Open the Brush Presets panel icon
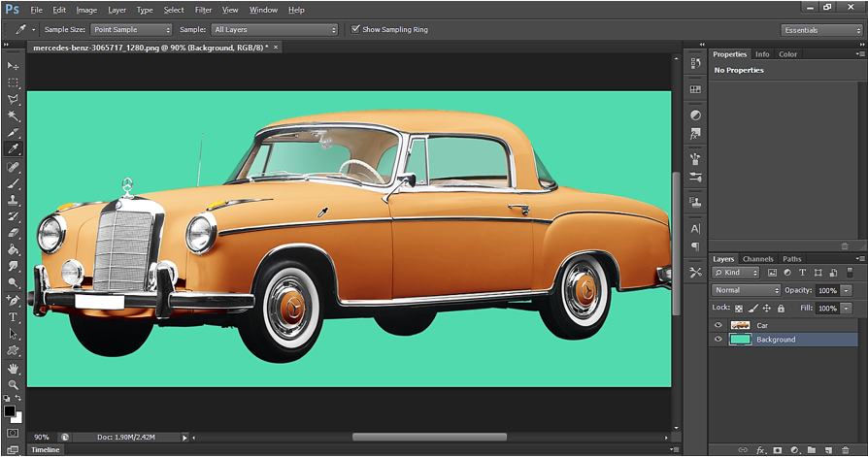868x457 pixels. coord(696,177)
